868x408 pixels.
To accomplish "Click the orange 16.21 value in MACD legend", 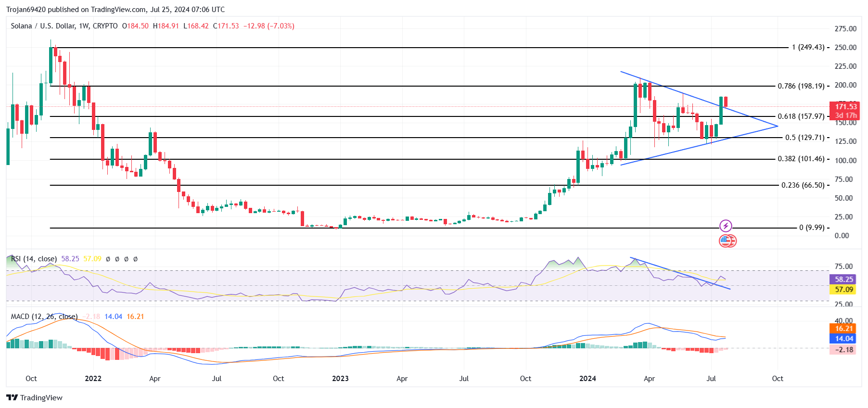I will 135,317.
